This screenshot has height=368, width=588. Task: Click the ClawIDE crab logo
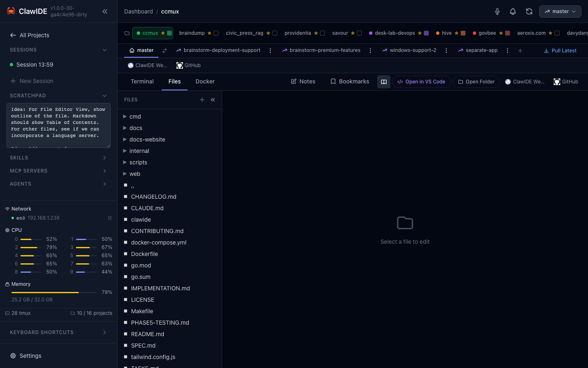(x=11, y=11)
